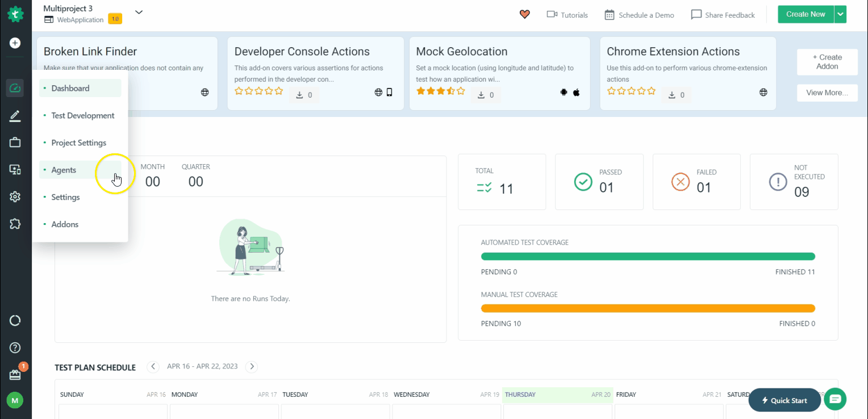Click the + Create Addon button
Screen dimensions: 868x419
coord(827,62)
